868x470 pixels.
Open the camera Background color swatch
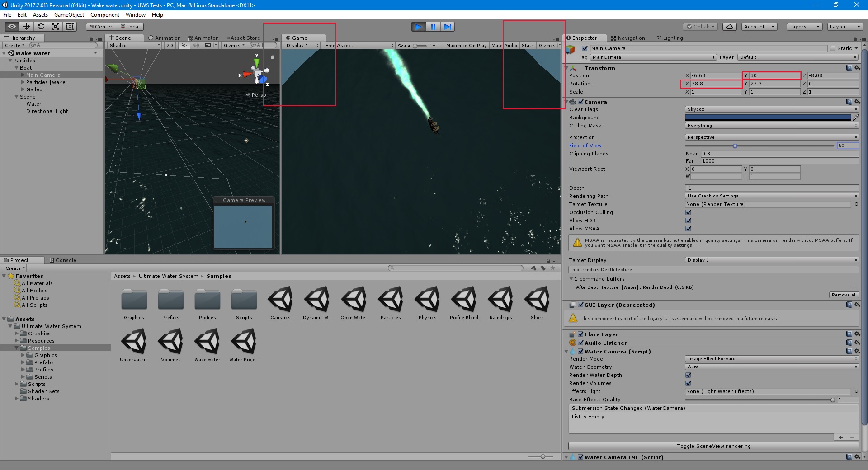[768, 117]
